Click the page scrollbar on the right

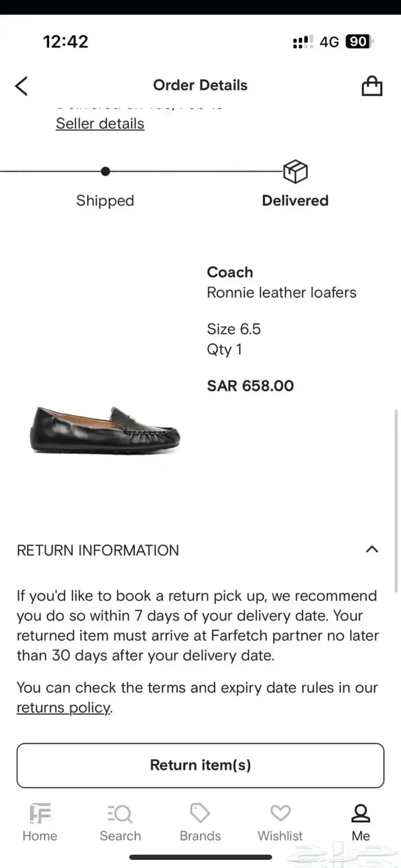click(396, 499)
